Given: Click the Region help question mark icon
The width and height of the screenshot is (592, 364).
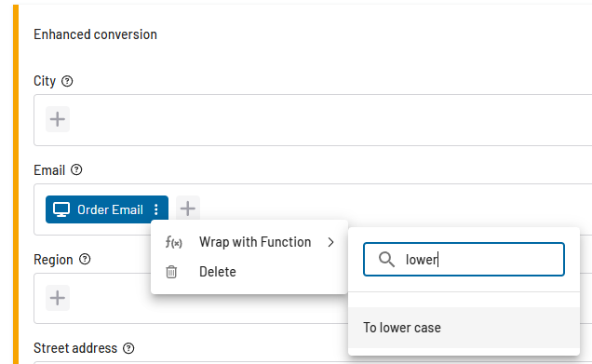Looking at the screenshot, I should (85, 259).
